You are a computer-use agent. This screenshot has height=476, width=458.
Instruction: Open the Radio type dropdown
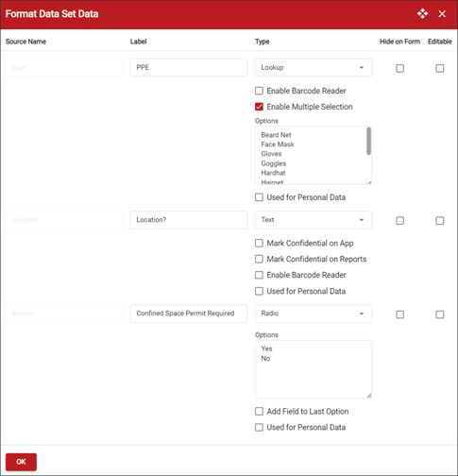(314, 314)
